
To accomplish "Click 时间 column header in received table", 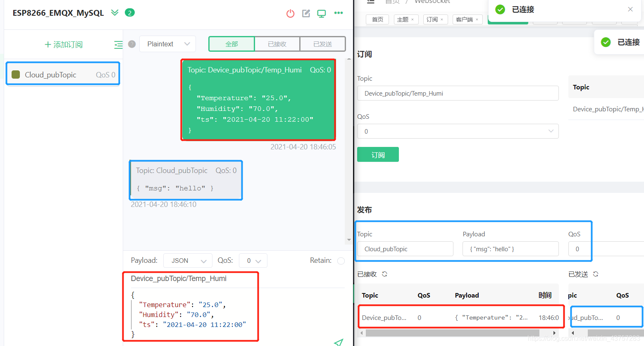I will 545,295.
